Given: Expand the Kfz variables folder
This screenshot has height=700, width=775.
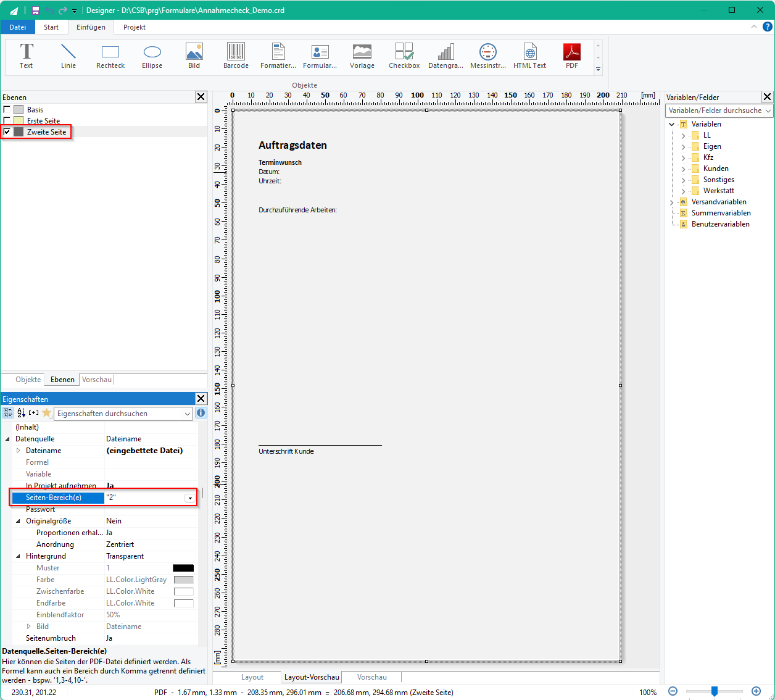Looking at the screenshot, I should [x=683, y=157].
